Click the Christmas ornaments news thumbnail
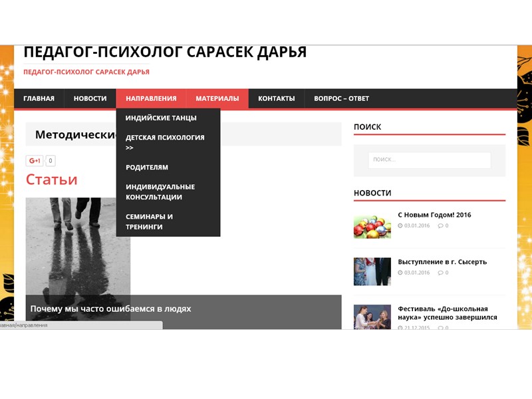This screenshot has width=532, height=399. click(372, 225)
